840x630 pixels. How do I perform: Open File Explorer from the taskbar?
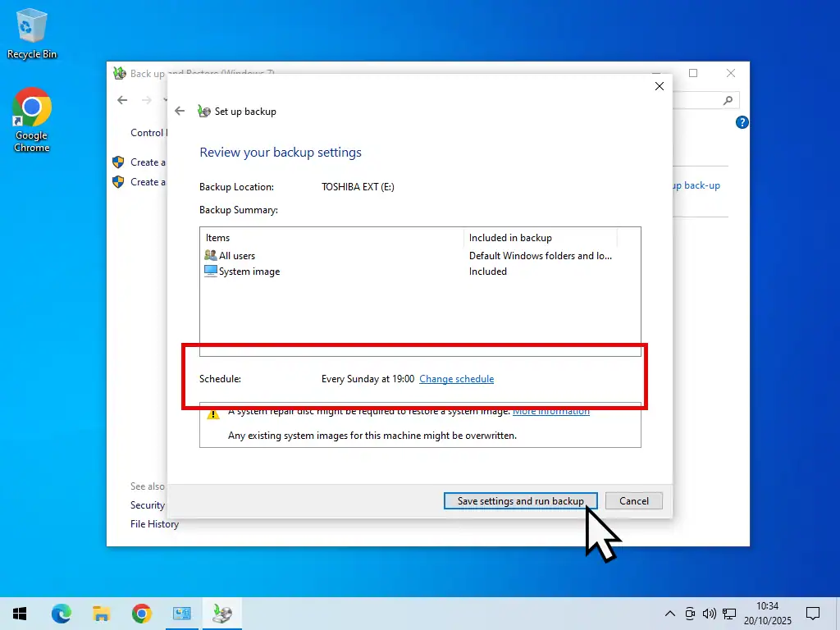(102, 614)
